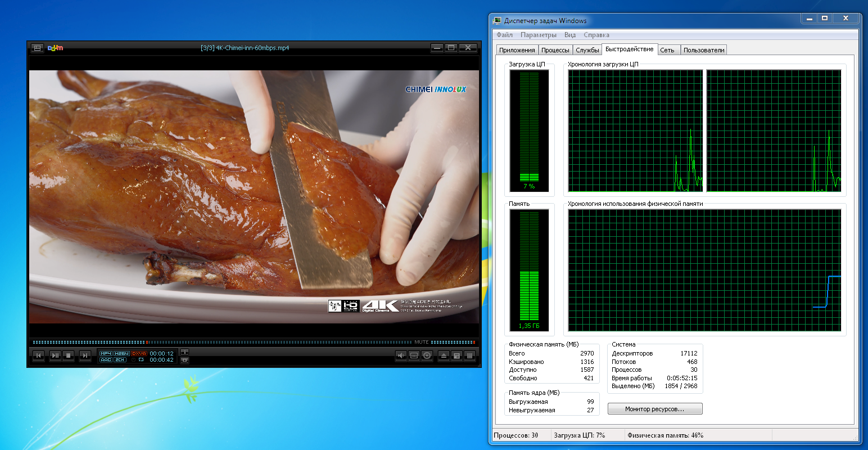
Task: Maximize the video player window
Action: (451, 48)
